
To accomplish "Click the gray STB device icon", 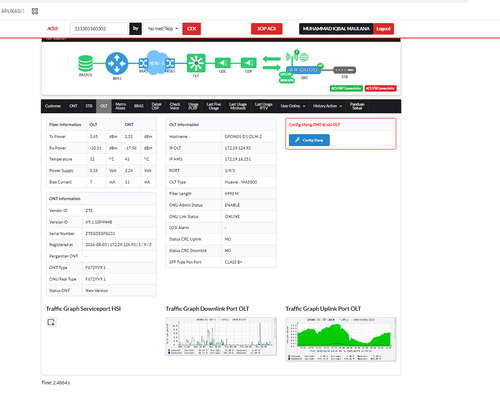I will pyautogui.click(x=345, y=70).
